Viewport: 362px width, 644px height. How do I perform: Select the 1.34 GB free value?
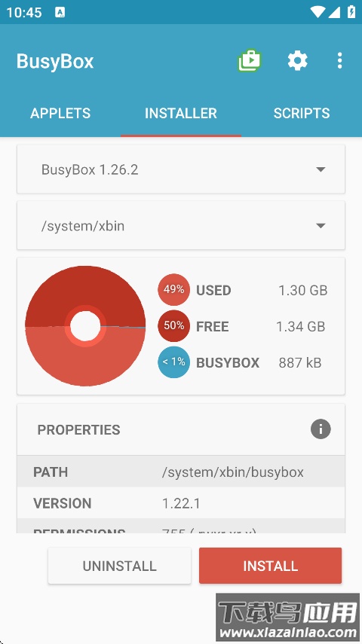pos(301,326)
